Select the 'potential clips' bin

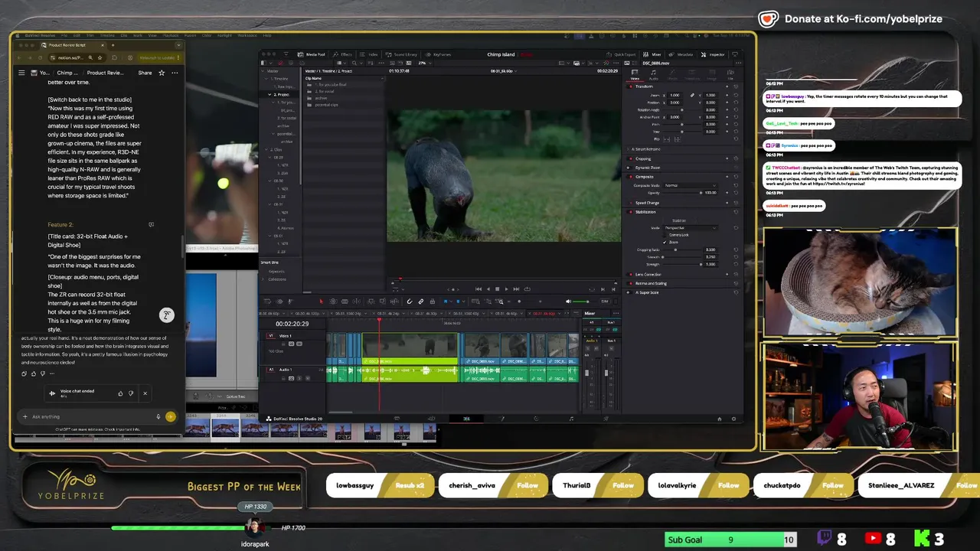click(x=328, y=104)
